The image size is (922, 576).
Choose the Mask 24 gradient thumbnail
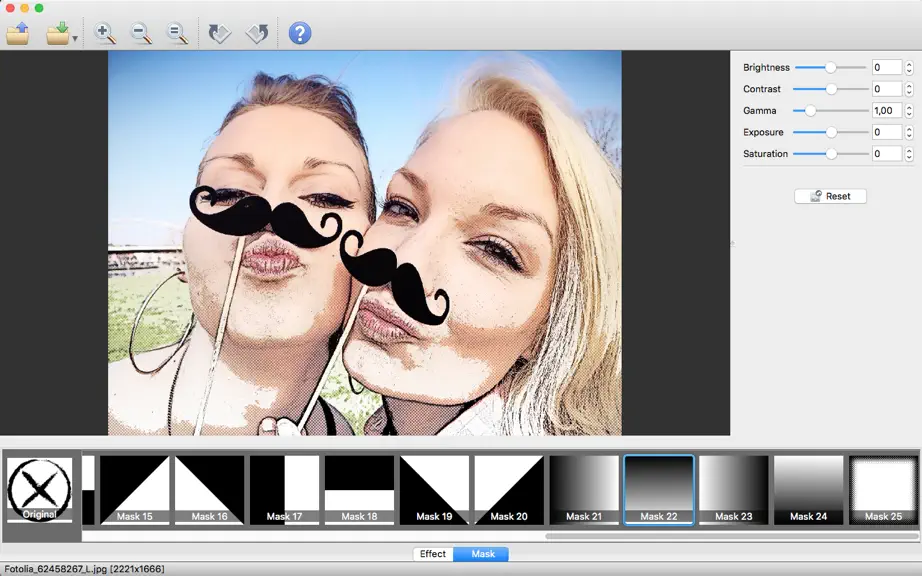809,490
